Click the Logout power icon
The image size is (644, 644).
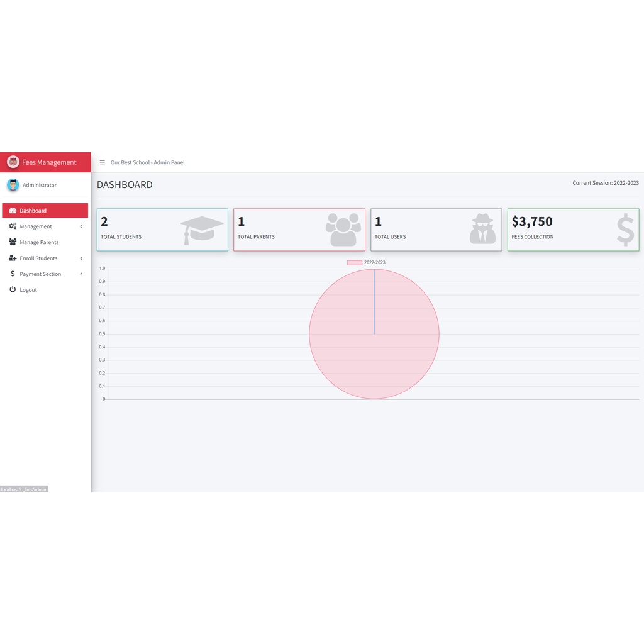(13, 289)
